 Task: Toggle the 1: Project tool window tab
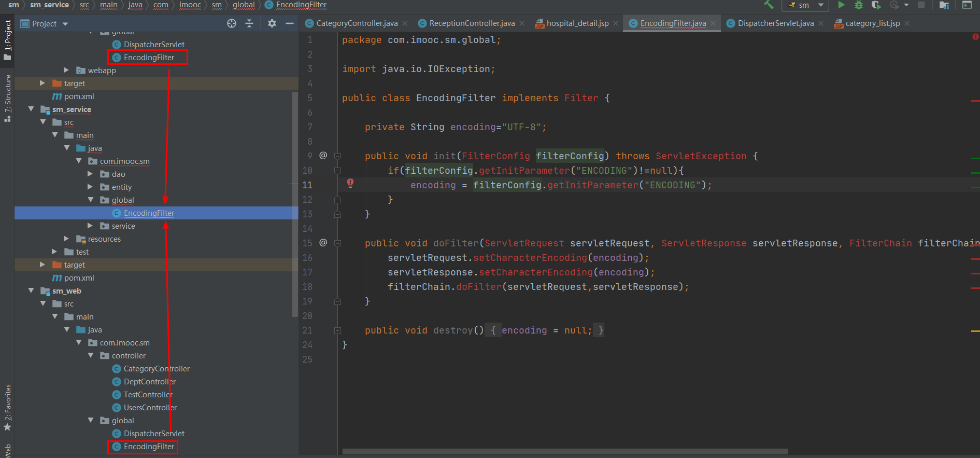(7, 40)
